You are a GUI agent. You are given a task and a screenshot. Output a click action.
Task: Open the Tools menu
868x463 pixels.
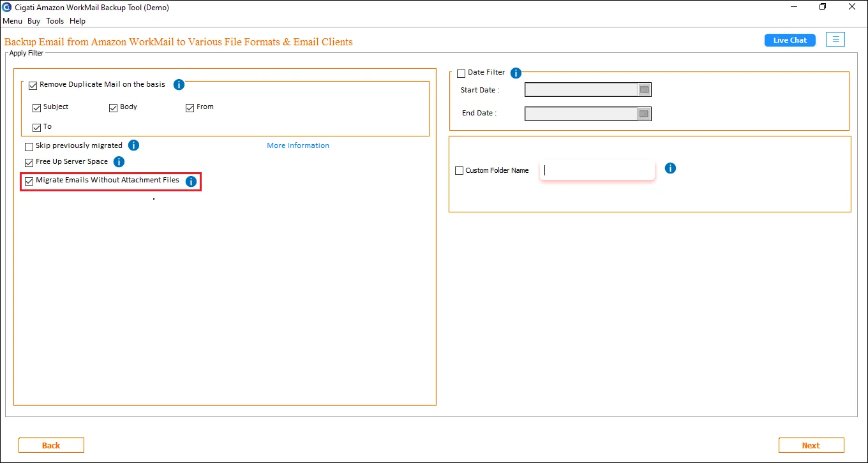pos(55,21)
